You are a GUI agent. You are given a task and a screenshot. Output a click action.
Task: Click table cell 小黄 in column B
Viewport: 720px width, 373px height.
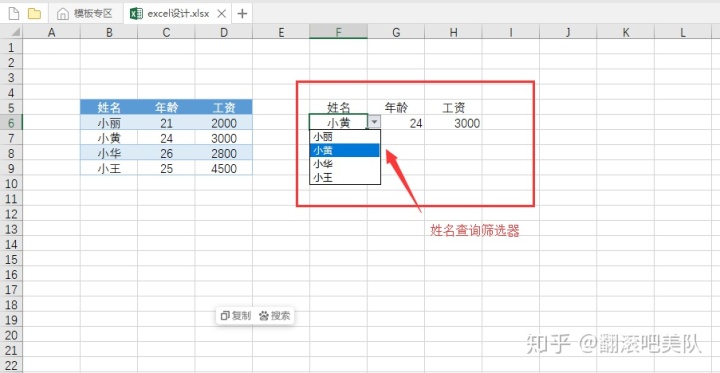(109, 138)
